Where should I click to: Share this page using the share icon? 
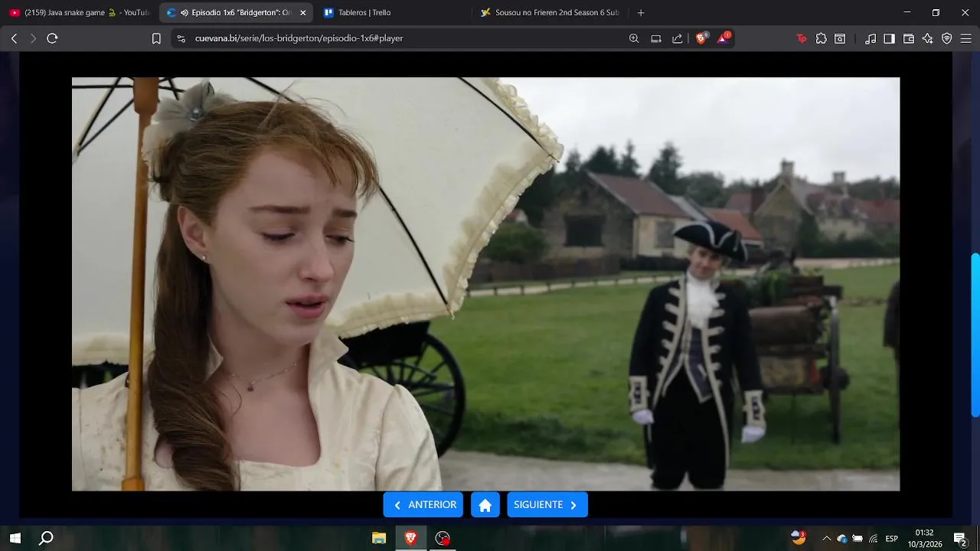coord(678,38)
